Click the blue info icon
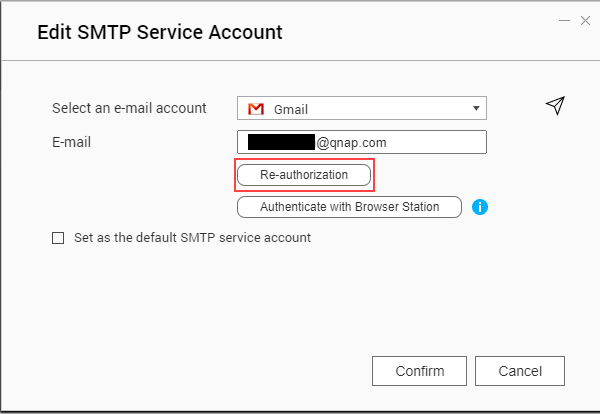The image size is (600, 414). [x=480, y=208]
